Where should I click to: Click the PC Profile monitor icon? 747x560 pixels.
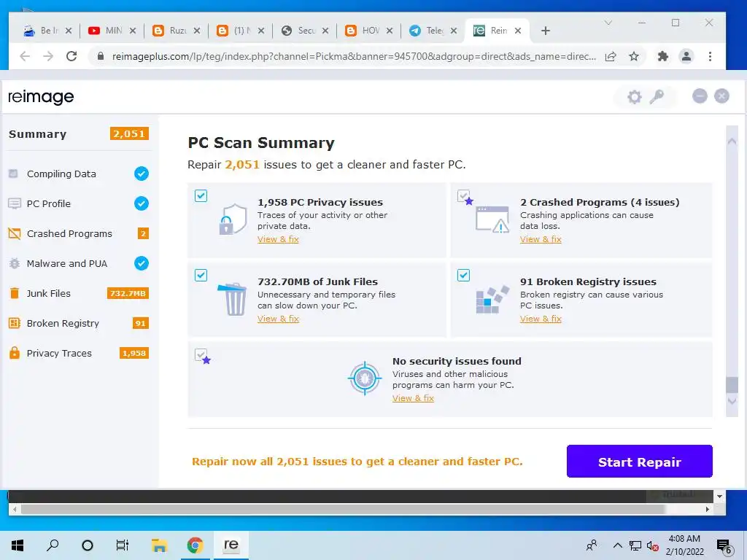pyautogui.click(x=15, y=204)
